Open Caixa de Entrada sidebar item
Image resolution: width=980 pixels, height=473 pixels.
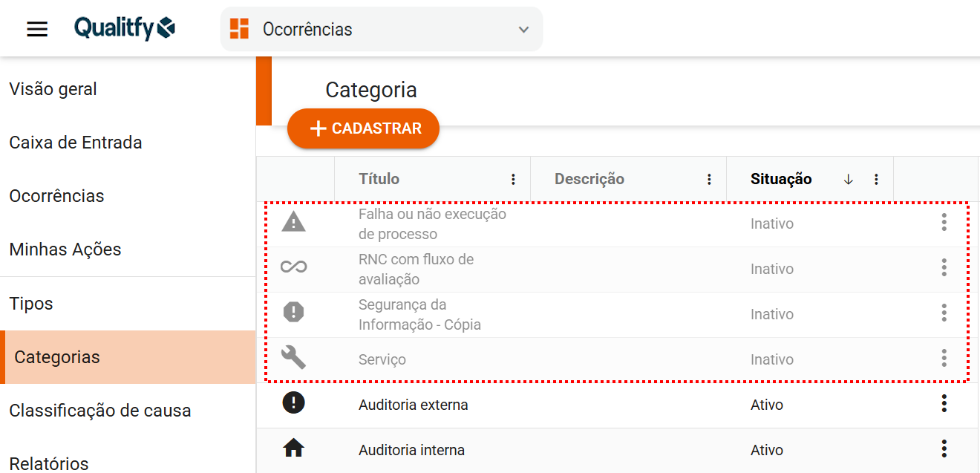point(76,143)
